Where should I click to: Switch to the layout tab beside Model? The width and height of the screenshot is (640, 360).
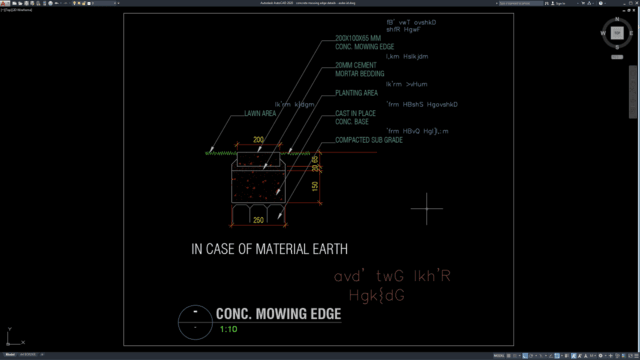point(28,355)
